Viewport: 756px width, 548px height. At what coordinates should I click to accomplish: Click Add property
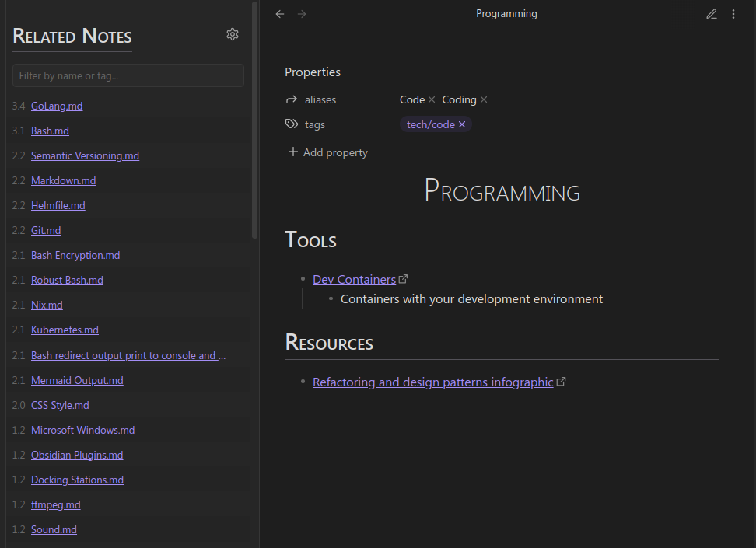pos(328,152)
